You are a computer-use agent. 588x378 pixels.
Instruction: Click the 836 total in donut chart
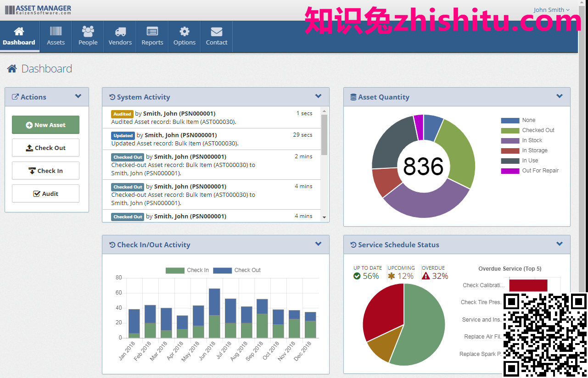click(x=423, y=167)
